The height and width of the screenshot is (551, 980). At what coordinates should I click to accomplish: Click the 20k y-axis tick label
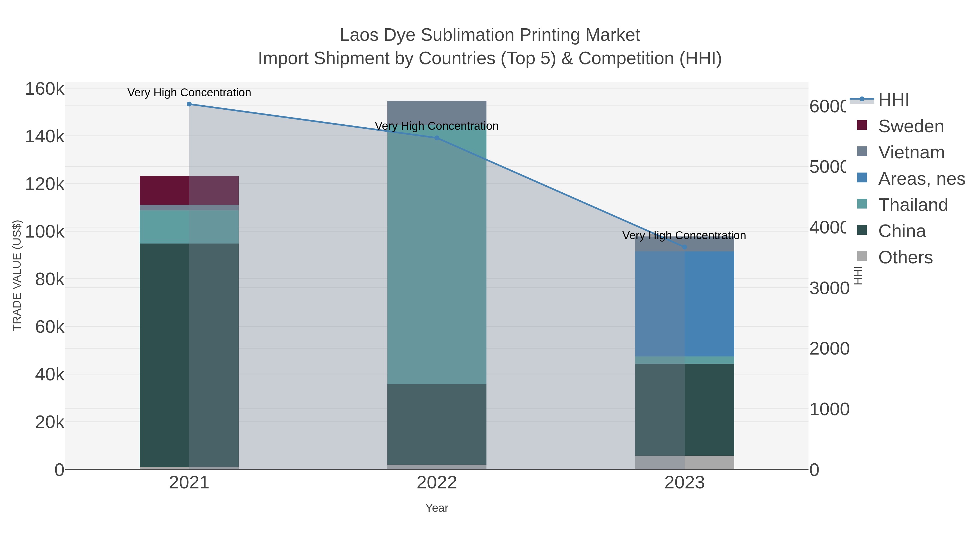(50, 422)
